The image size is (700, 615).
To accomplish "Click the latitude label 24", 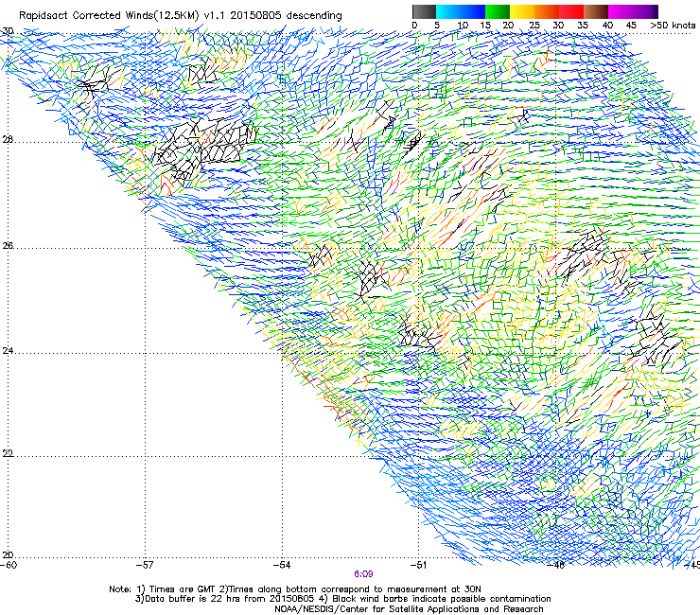I will (x=8, y=351).
